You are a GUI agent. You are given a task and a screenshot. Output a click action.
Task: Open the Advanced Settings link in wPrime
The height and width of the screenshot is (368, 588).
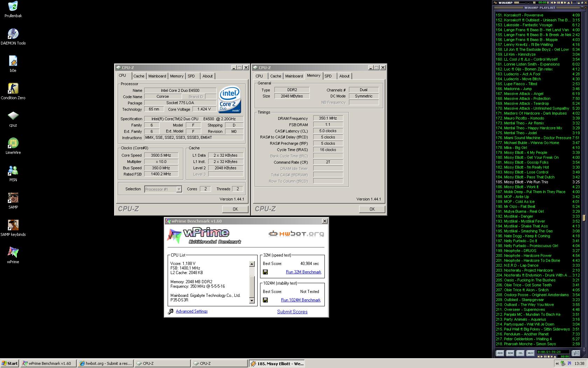pos(191,311)
